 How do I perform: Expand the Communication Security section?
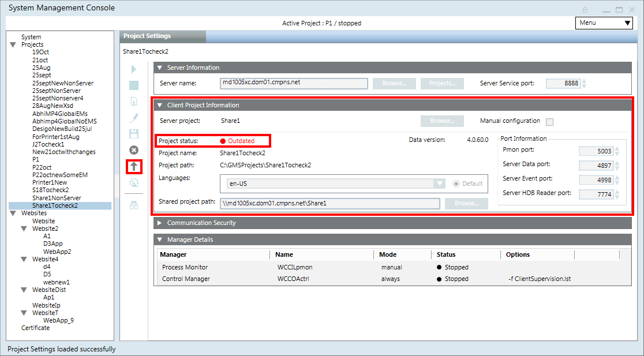point(160,223)
